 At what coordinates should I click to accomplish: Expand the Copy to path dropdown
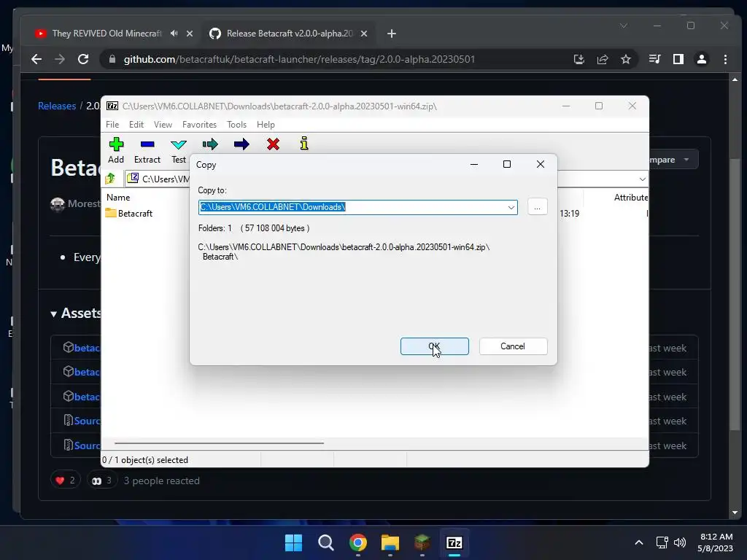pyautogui.click(x=511, y=207)
